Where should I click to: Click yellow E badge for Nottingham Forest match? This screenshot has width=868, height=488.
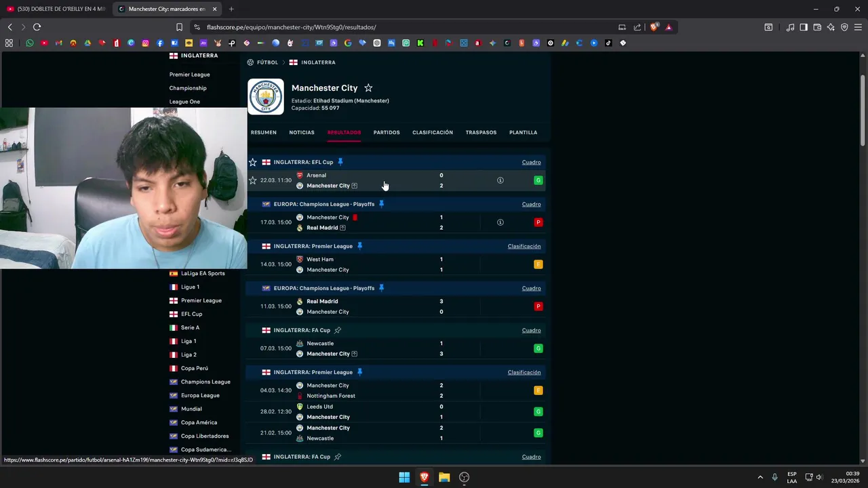[x=538, y=390]
